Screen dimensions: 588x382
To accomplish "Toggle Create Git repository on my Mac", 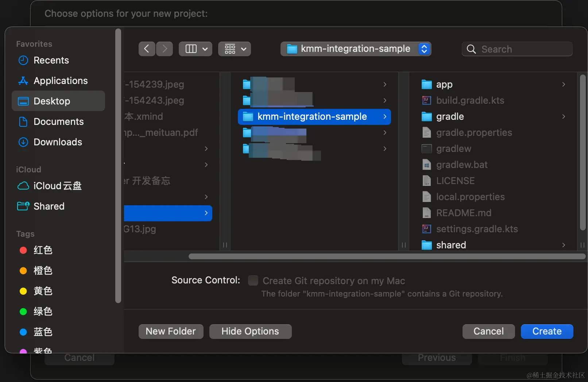I will (x=253, y=280).
